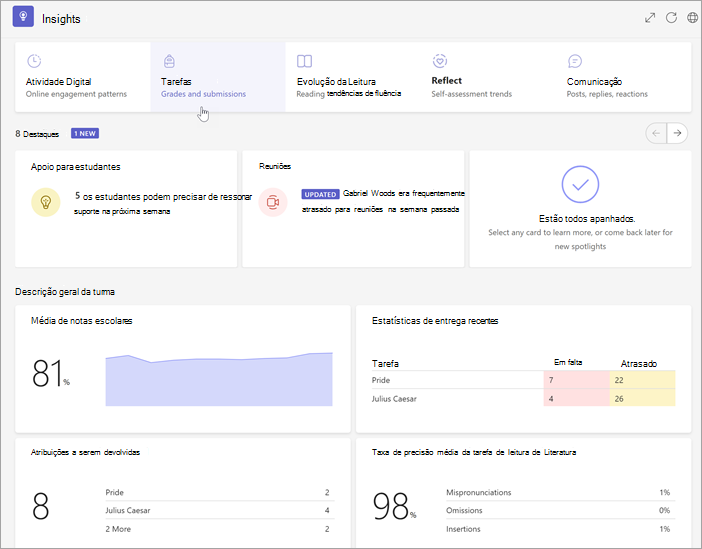Open the Apoio para estudantes spotlight card

pos(126,209)
